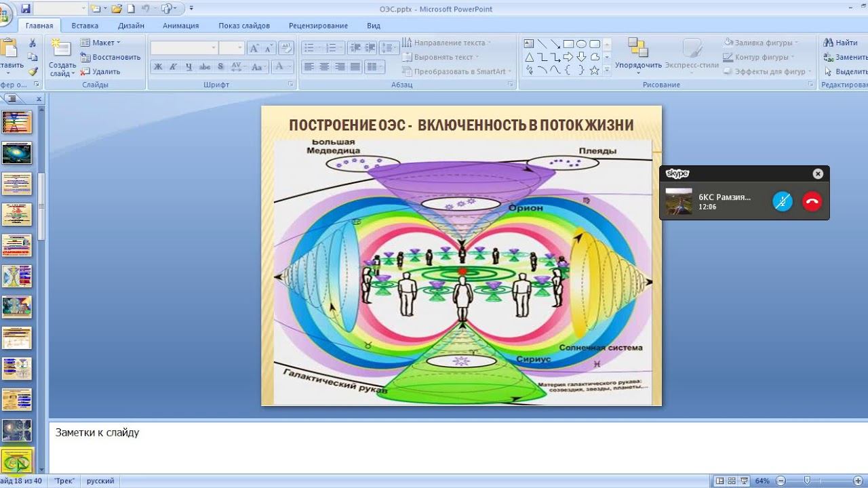Image resolution: width=868 pixels, height=488 pixels.
Task: Switch to Рецензирование tab
Action: [318, 26]
